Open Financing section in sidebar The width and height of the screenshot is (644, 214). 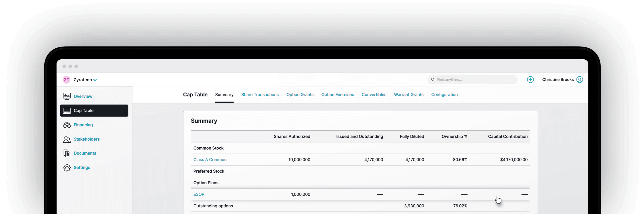pos(83,125)
